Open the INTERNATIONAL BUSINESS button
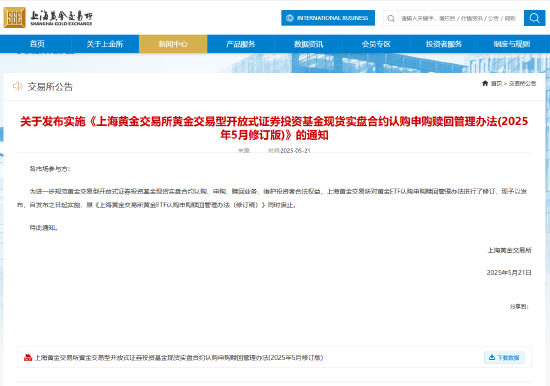 328,18
